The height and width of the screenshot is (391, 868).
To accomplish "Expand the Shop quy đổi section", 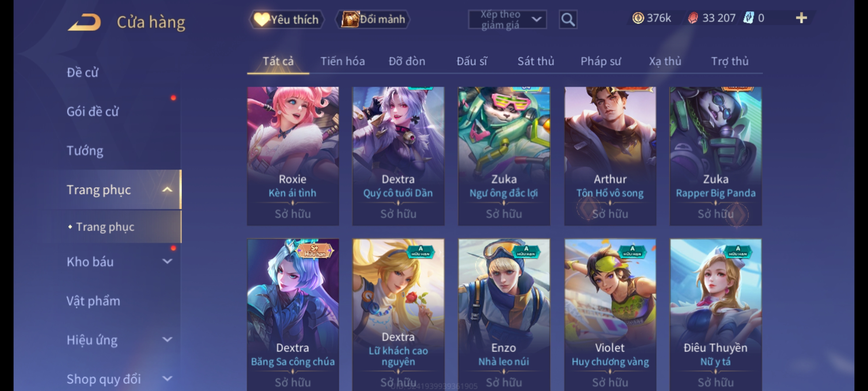I will point(167,379).
